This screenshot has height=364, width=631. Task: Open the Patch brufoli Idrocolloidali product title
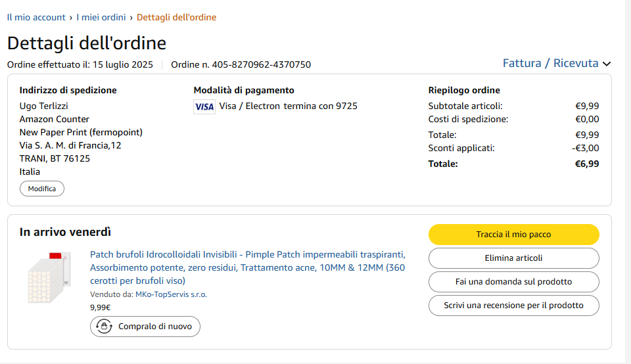(x=247, y=267)
